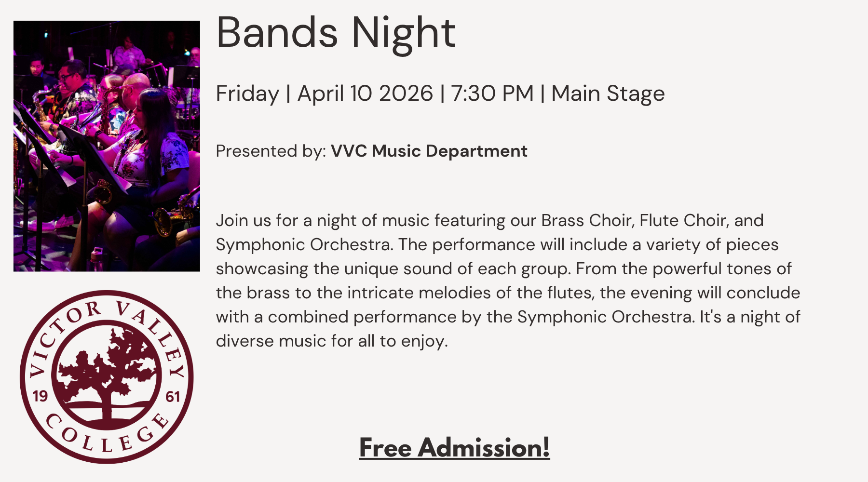Select the Bands Night heading

point(336,33)
